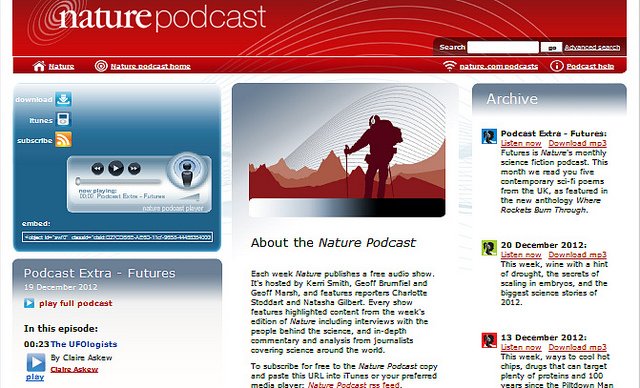Focus the Search input field
This screenshot has width=640, height=388.
pyautogui.click(x=503, y=47)
